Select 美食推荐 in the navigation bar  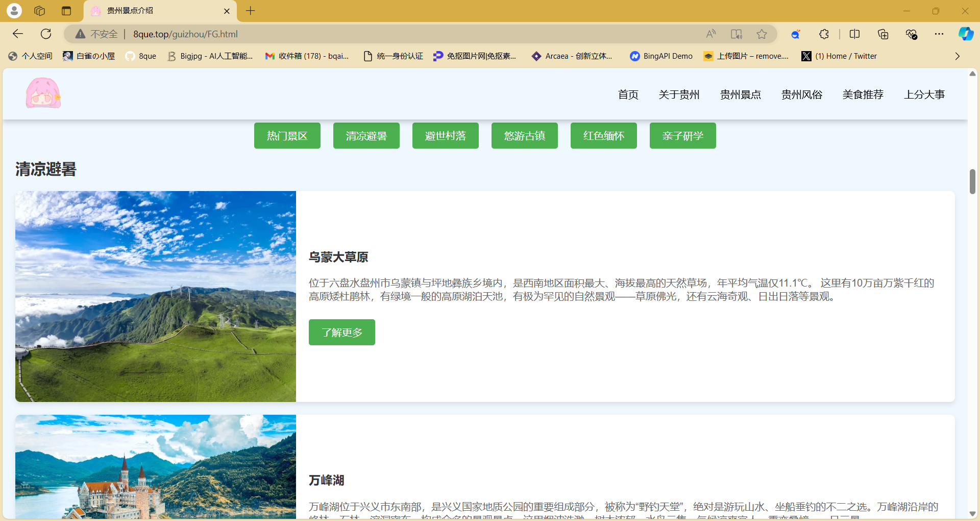point(863,94)
